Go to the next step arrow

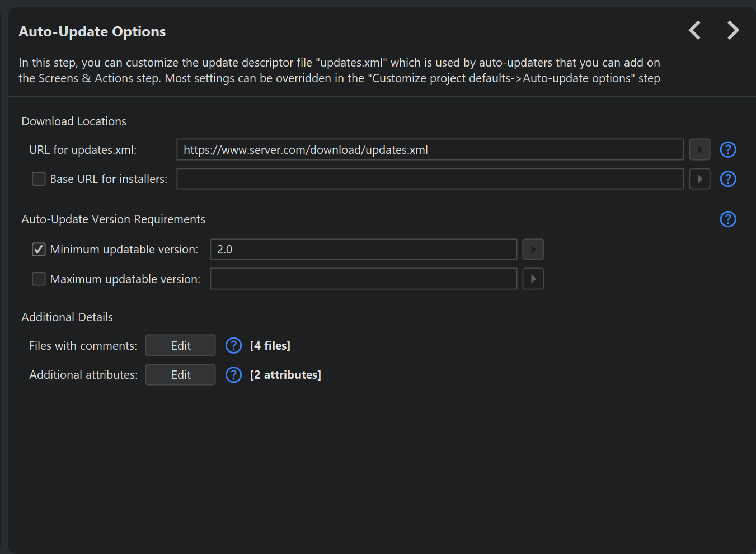pyautogui.click(x=732, y=30)
